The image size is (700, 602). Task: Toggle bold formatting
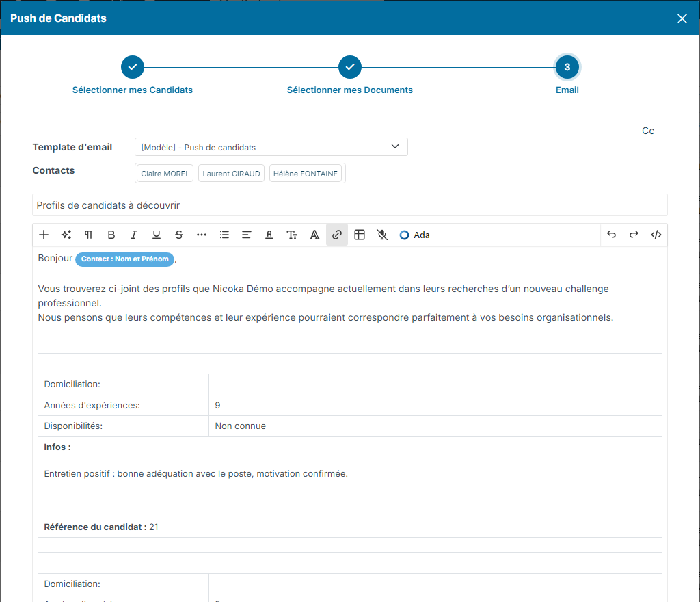click(x=111, y=235)
